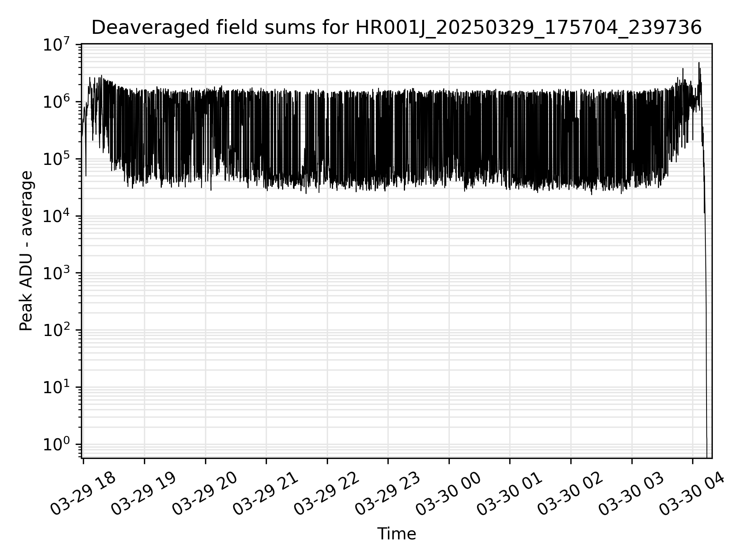The image size is (747, 560).
Task: Click the y-axis tick label 10^4
Action: (x=56, y=216)
